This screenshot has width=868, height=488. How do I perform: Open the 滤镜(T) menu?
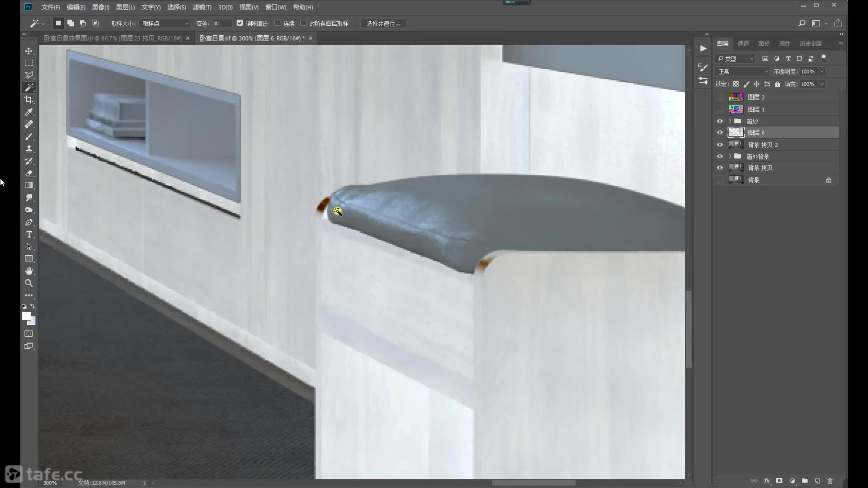point(202,7)
